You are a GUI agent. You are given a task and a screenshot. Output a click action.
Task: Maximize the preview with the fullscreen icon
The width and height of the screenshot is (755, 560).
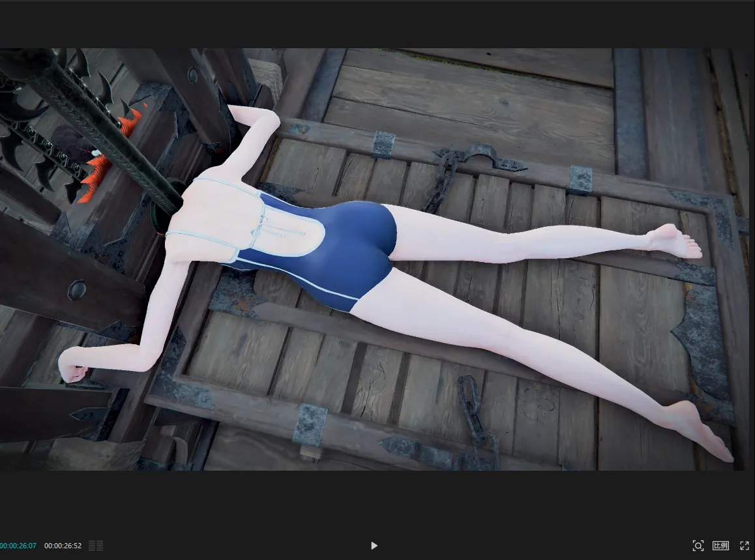(x=745, y=546)
